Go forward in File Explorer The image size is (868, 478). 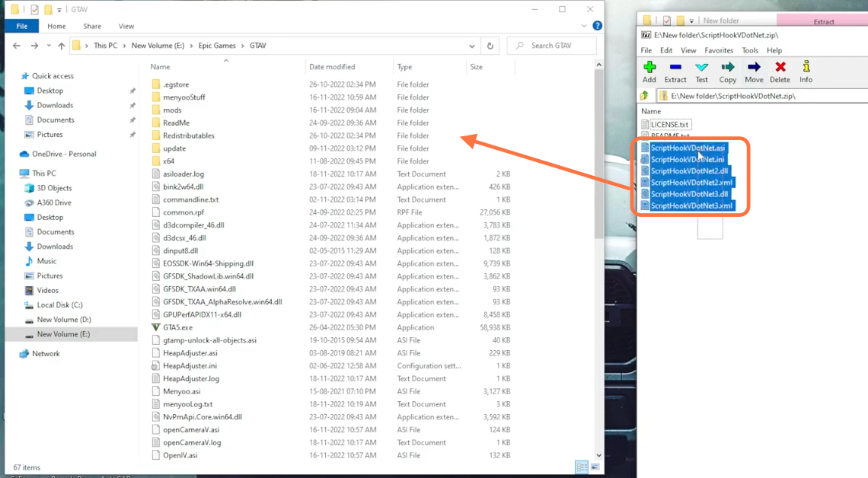(34, 46)
